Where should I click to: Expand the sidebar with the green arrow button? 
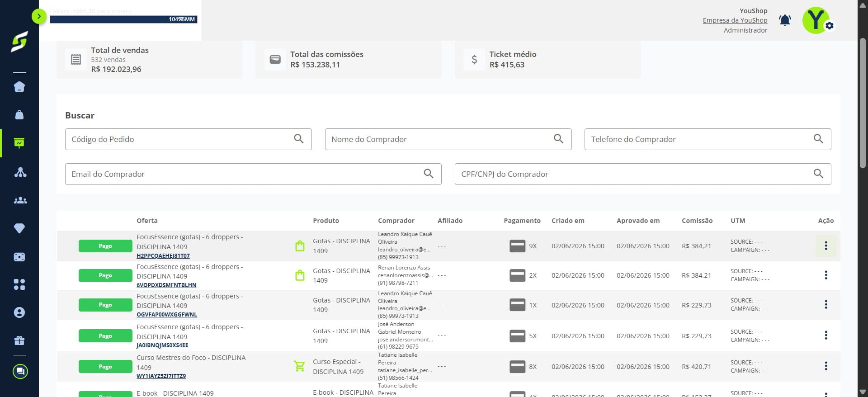39,16
